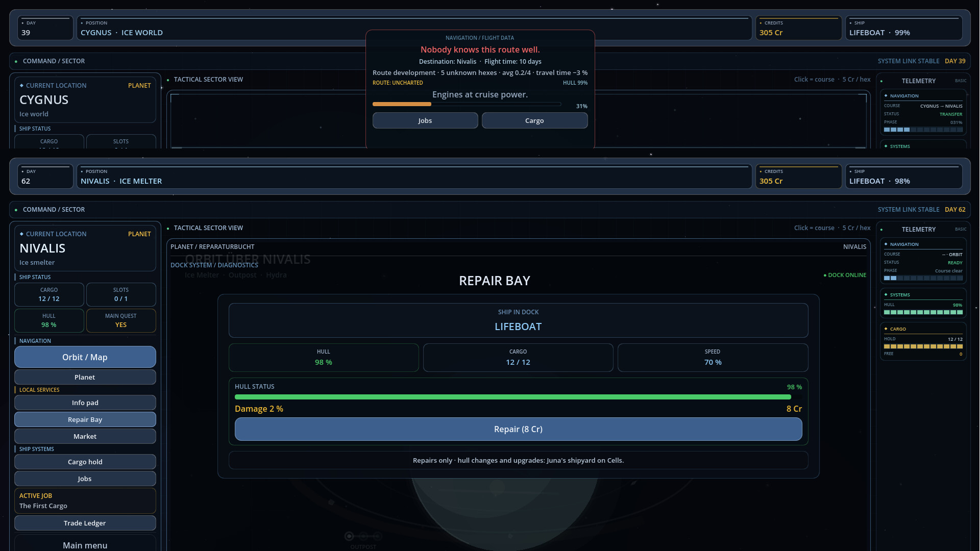Screen dimensions: 980x551
Task: Click the "8 Cr" repair cost text
Action: 794,409
